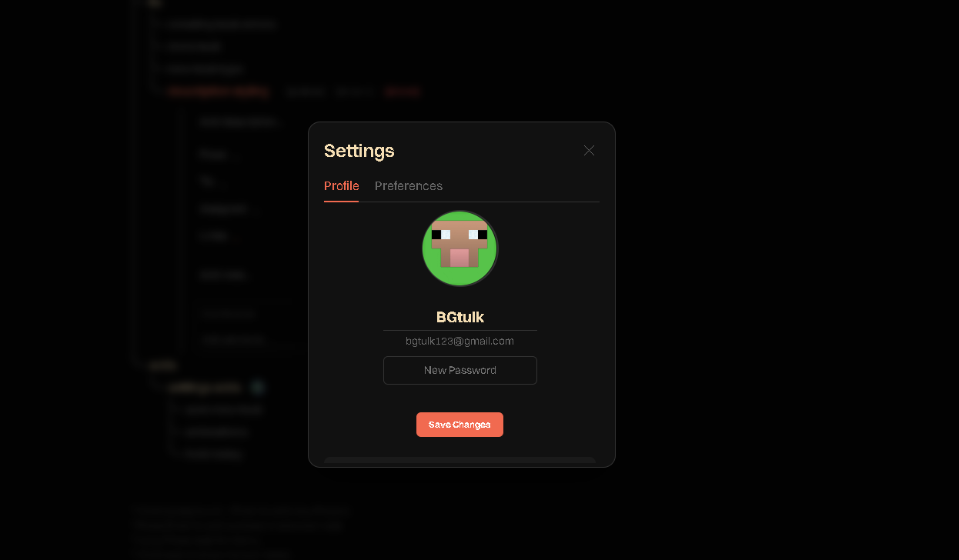Viewport: 959px width, 560px height.
Task: Click the blurred red label beside orange item
Action: tap(402, 92)
